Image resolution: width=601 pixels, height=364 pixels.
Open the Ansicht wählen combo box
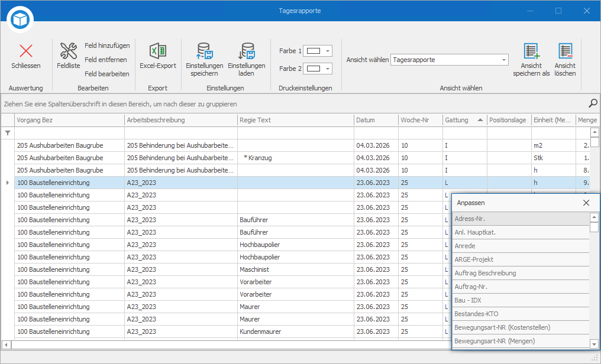coord(450,60)
